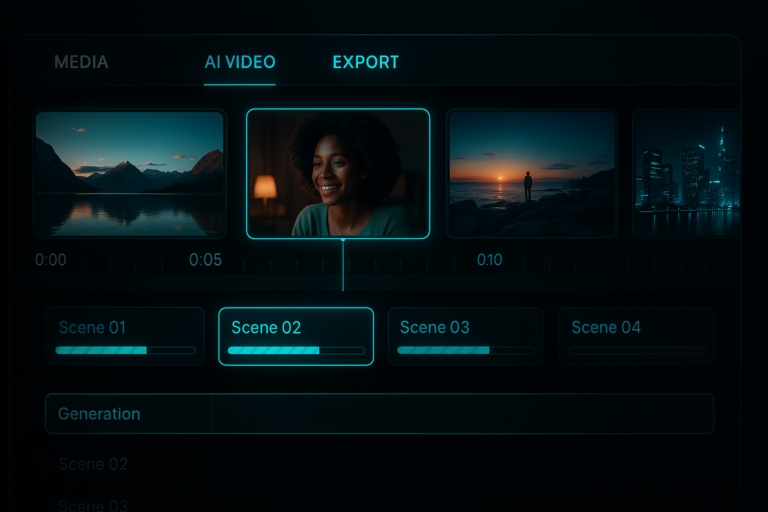Viewport: 768px width, 512px height.
Task: Jump to 0:10 on timeline ruler
Action: click(x=490, y=260)
